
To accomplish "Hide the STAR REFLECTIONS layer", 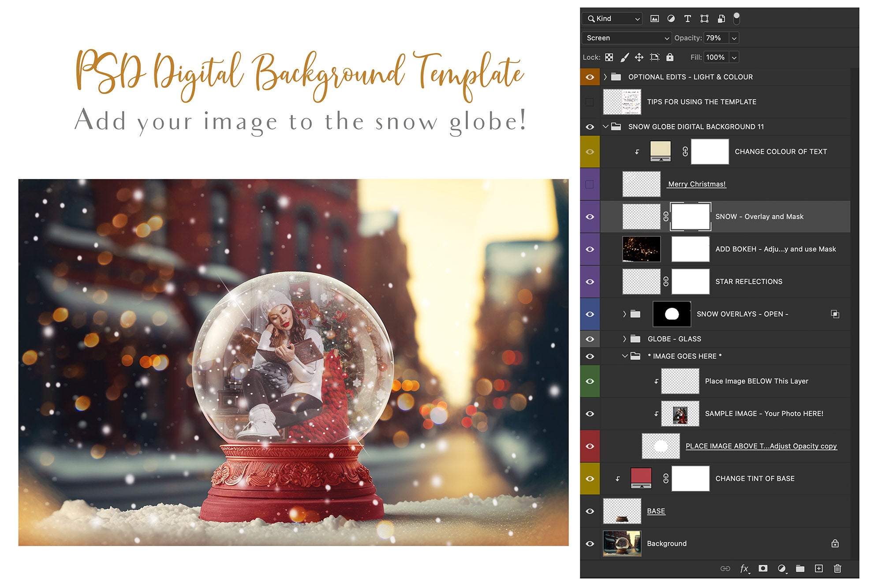I will (590, 281).
